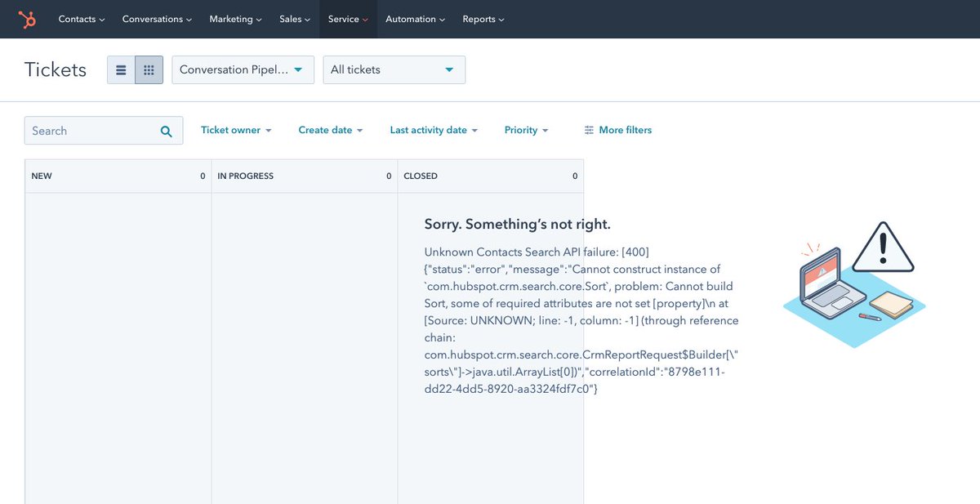980x504 pixels.
Task: Open the Sales menu
Action: point(295,19)
